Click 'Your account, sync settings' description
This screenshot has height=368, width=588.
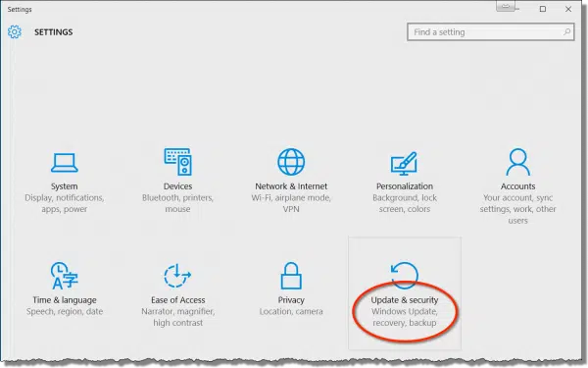[x=517, y=209]
